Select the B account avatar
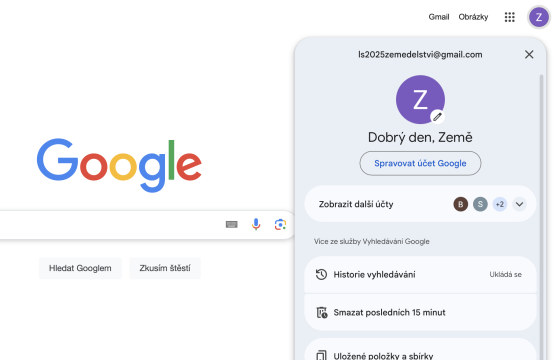 pos(460,204)
